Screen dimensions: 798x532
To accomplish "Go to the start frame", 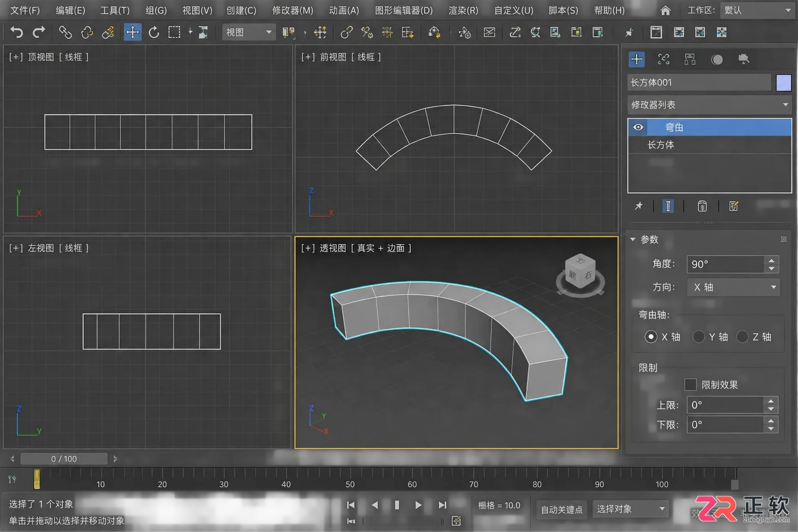I will (351, 505).
